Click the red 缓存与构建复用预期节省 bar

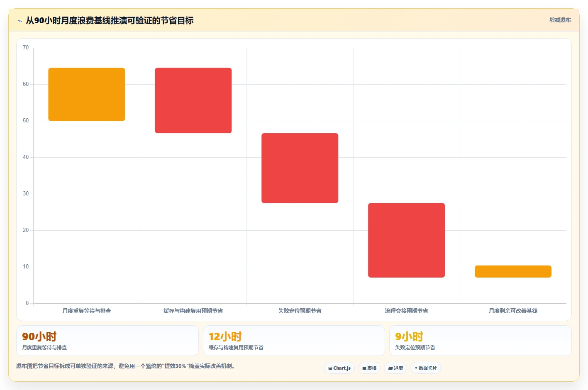193,100
